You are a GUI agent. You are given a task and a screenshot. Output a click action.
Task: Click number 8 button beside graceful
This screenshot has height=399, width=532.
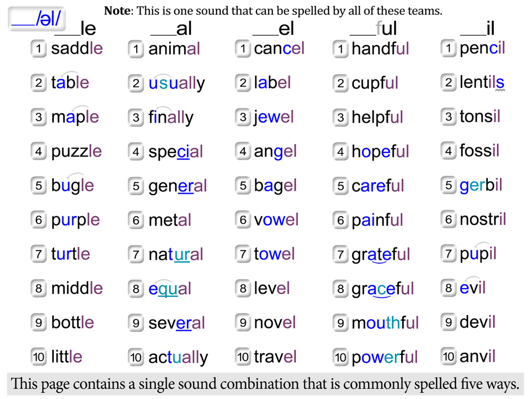pos(340,289)
